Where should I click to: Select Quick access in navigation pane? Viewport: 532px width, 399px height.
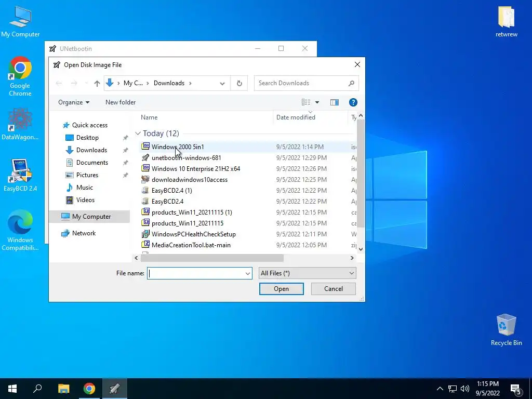[x=89, y=125]
